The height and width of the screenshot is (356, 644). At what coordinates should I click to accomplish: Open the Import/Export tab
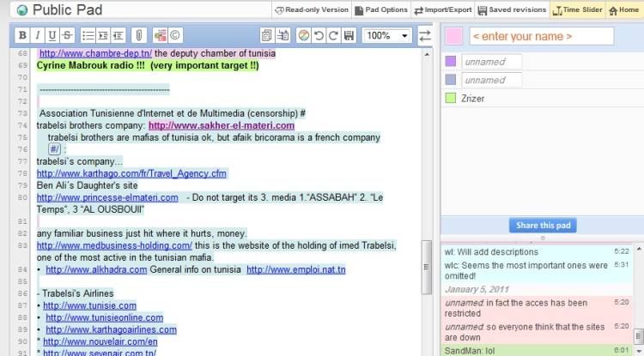(x=443, y=9)
